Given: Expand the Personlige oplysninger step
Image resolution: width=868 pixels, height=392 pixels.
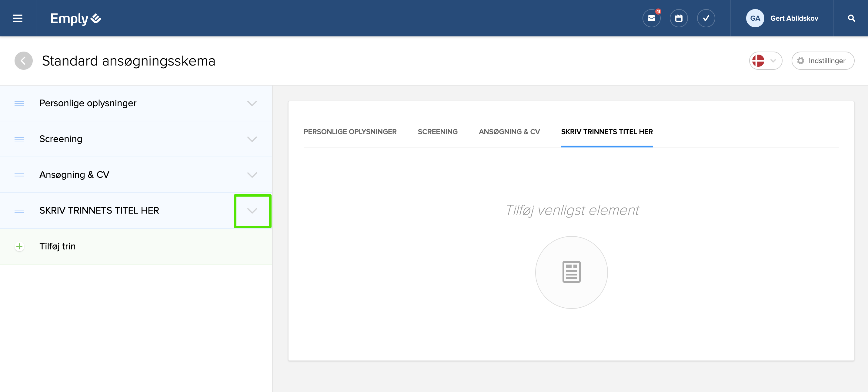Looking at the screenshot, I should pyautogui.click(x=252, y=103).
